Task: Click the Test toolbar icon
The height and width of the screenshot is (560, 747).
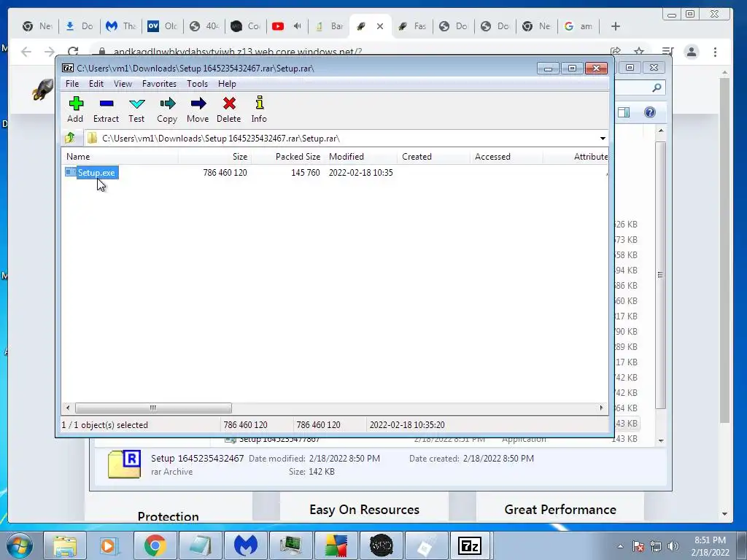Action: click(136, 109)
